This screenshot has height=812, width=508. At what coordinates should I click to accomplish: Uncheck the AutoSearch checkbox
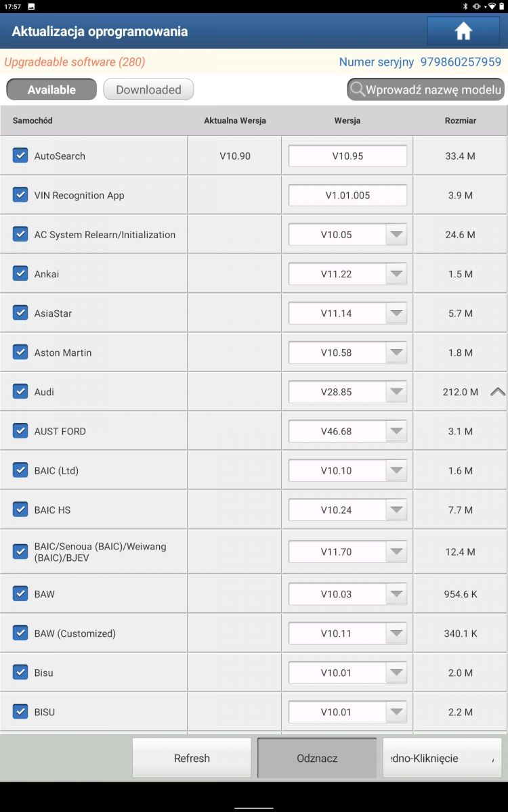20,155
